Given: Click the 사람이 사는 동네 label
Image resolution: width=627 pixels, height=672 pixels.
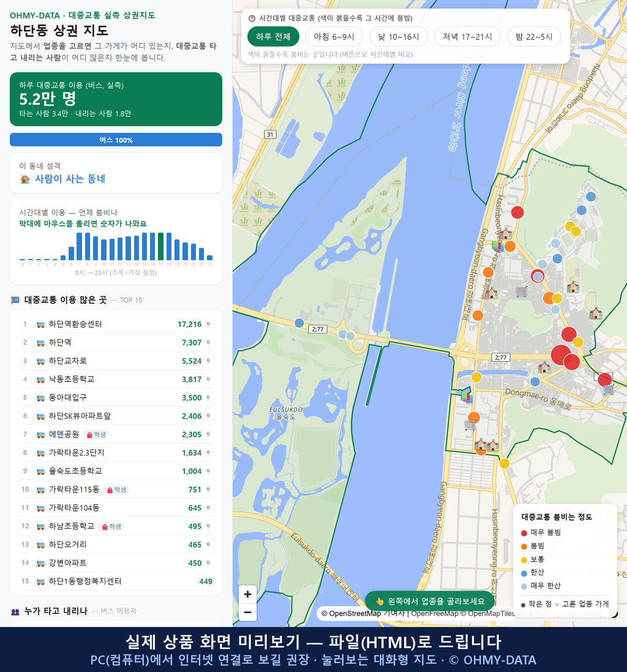Looking at the screenshot, I should 70,179.
